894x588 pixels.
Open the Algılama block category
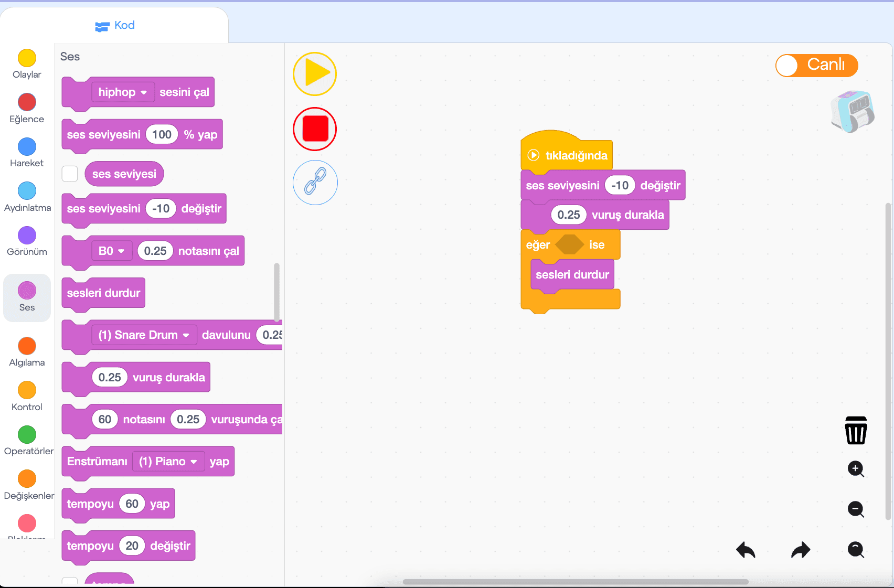coord(27,352)
